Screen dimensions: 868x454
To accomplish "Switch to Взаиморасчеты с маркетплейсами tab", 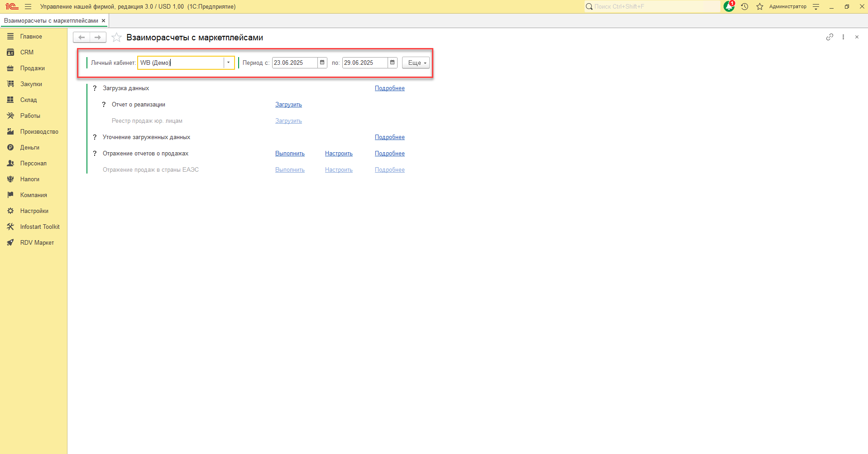I will pos(51,21).
